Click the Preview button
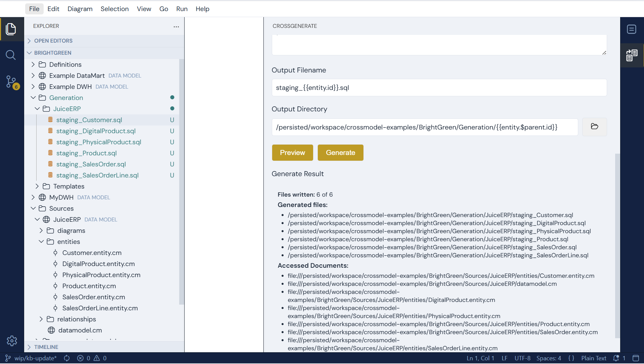Image resolution: width=644 pixels, height=364 pixels. point(292,153)
